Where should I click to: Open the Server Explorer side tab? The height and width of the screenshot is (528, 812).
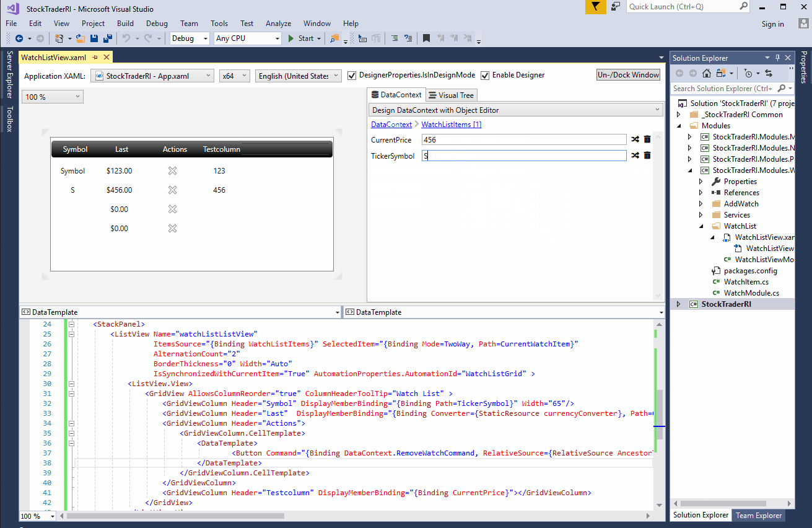pyautogui.click(x=9, y=75)
